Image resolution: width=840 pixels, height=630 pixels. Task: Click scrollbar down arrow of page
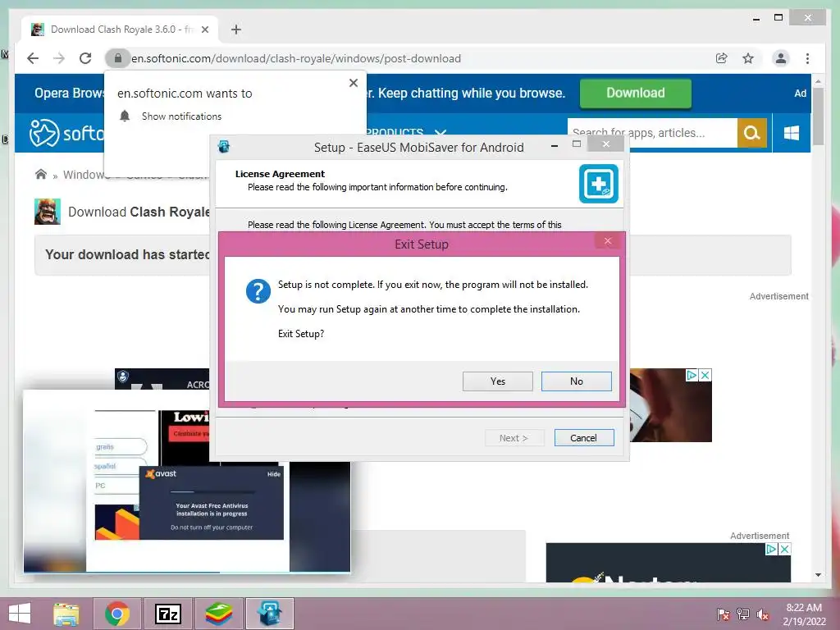coord(818,575)
